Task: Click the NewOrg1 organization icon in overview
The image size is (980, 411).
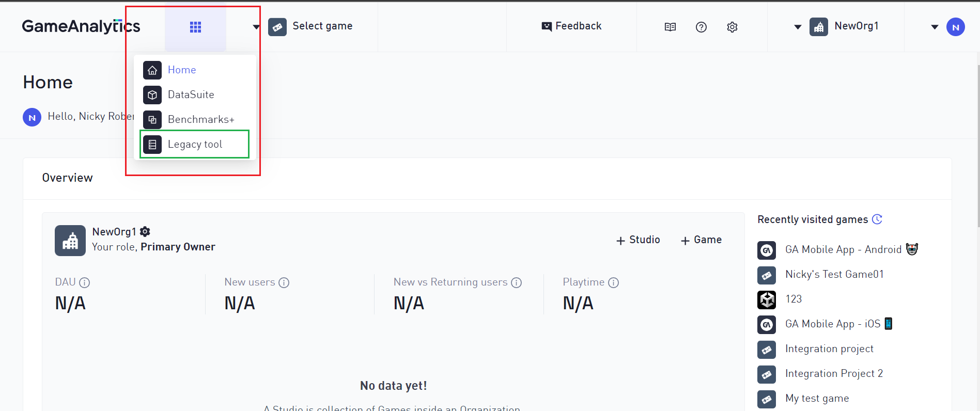Action: pyautogui.click(x=70, y=241)
